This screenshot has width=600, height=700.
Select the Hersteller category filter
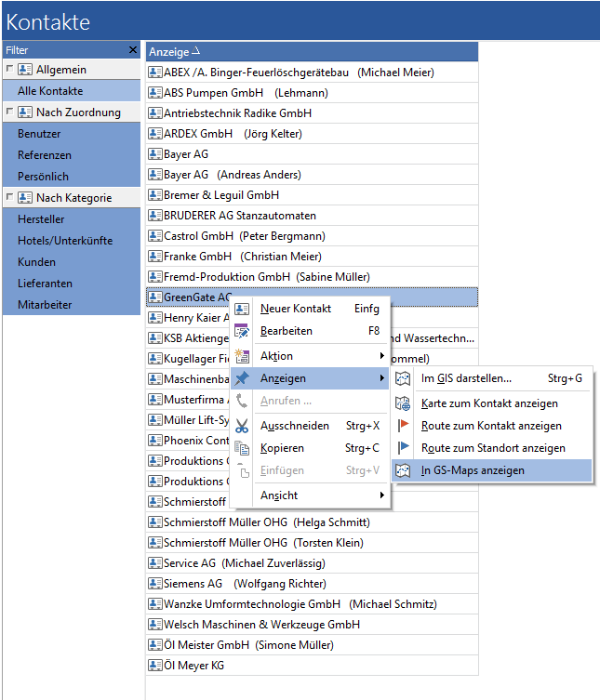tap(72, 219)
